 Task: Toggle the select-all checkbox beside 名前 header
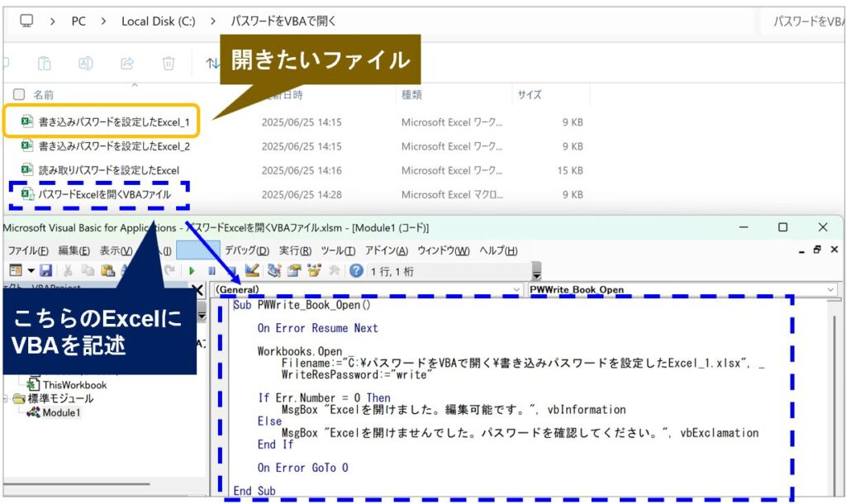tap(19, 94)
